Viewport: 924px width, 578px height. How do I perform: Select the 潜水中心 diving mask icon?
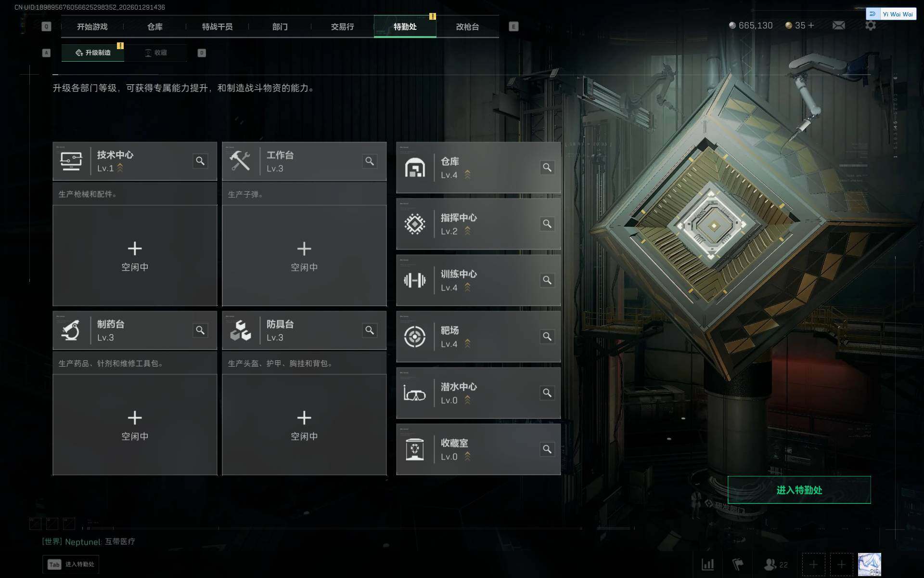pos(414,393)
